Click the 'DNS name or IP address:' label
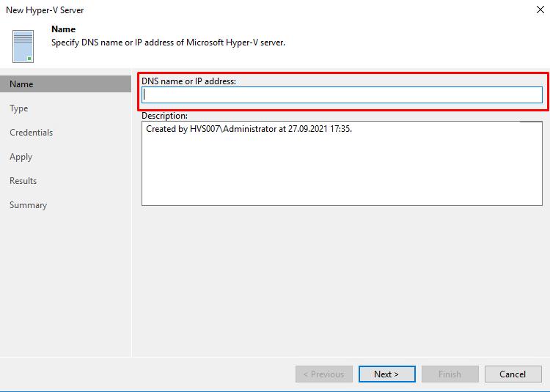 point(188,81)
